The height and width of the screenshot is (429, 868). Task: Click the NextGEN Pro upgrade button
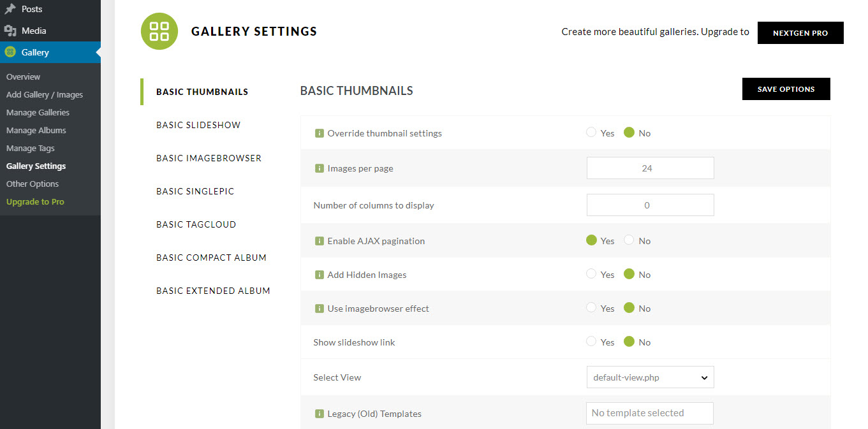coord(800,33)
